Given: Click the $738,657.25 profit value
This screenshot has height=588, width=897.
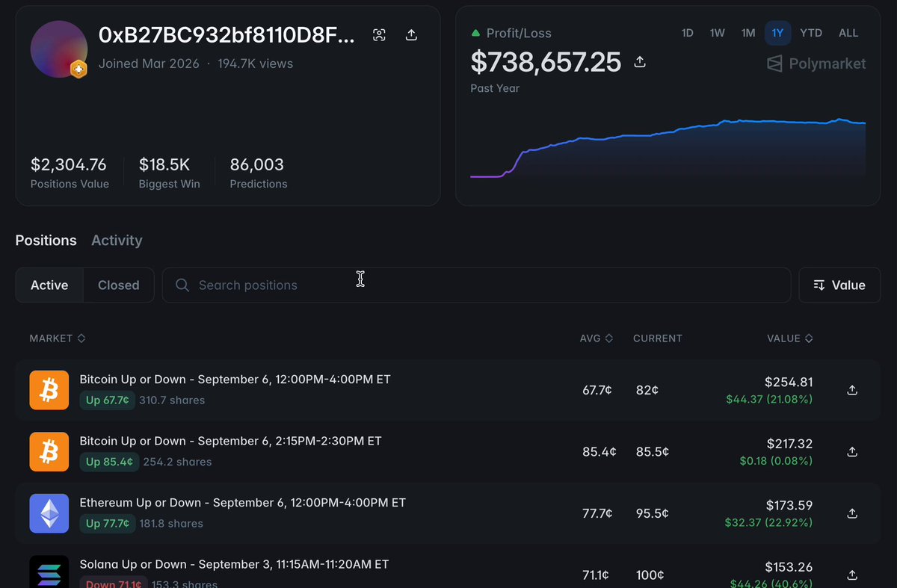Looking at the screenshot, I should [x=546, y=62].
